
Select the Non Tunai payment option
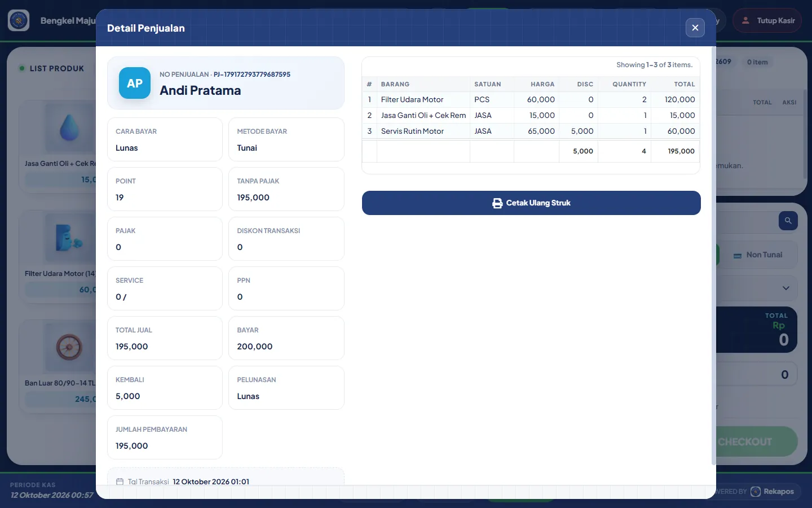[x=759, y=255]
